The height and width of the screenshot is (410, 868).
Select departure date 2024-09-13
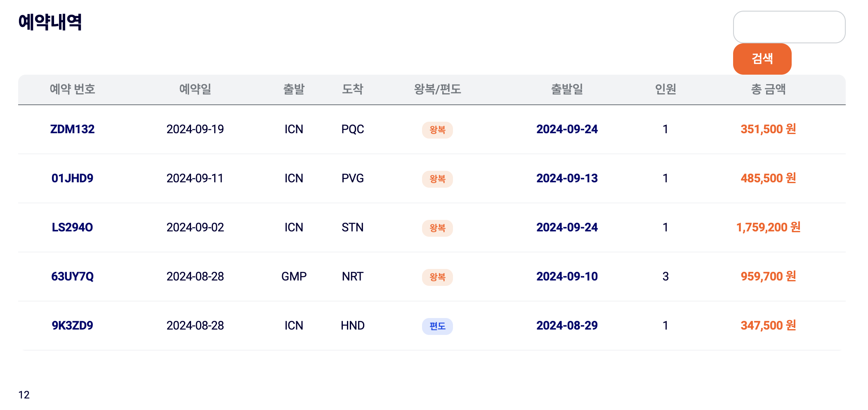pyautogui.click(x=567, y=178)
